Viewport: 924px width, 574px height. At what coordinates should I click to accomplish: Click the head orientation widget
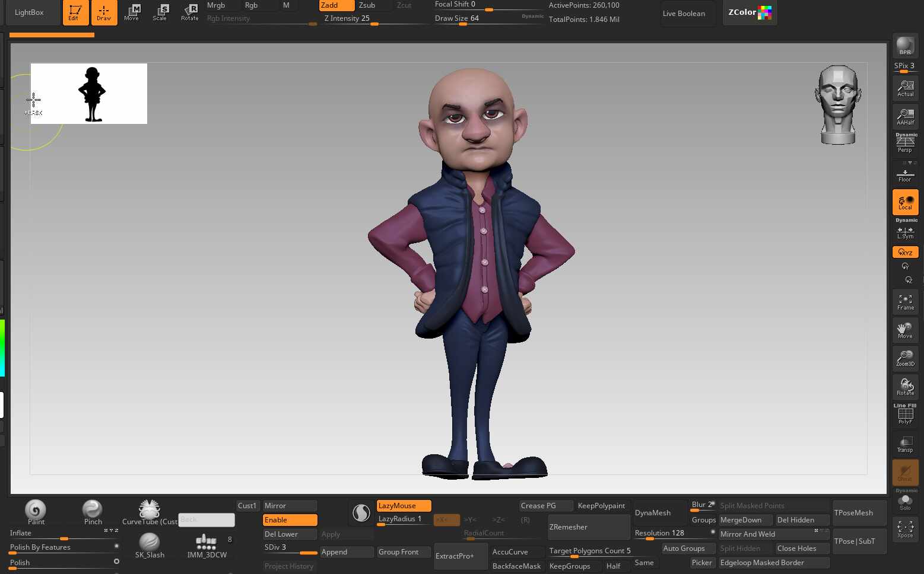[838, 105]
